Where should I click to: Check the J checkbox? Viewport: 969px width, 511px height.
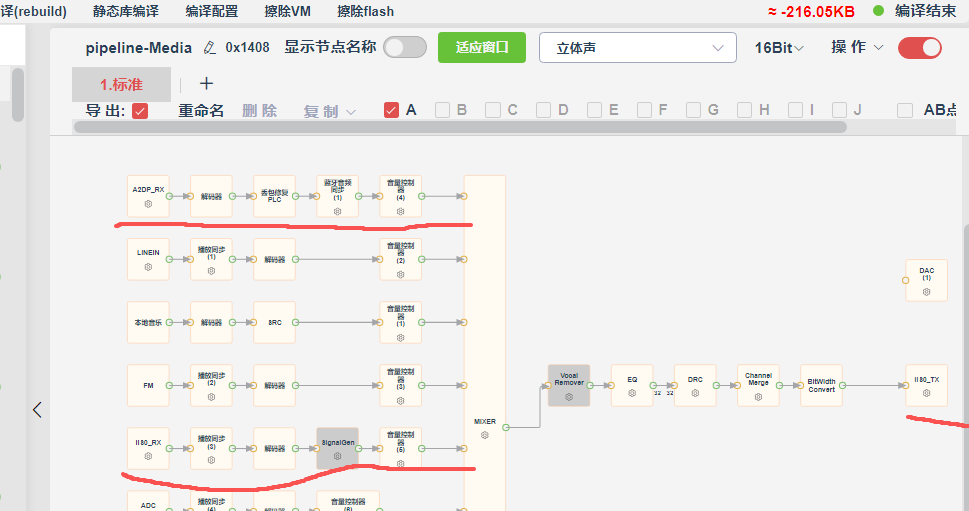point(839,110)
